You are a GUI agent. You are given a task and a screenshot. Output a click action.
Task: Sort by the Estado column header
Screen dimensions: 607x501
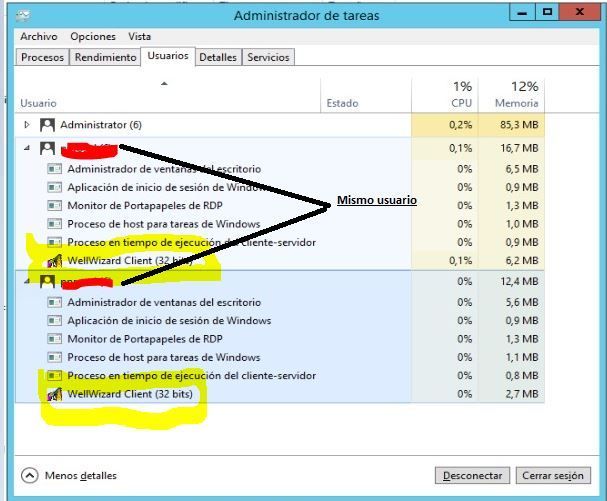coord(366,95)
